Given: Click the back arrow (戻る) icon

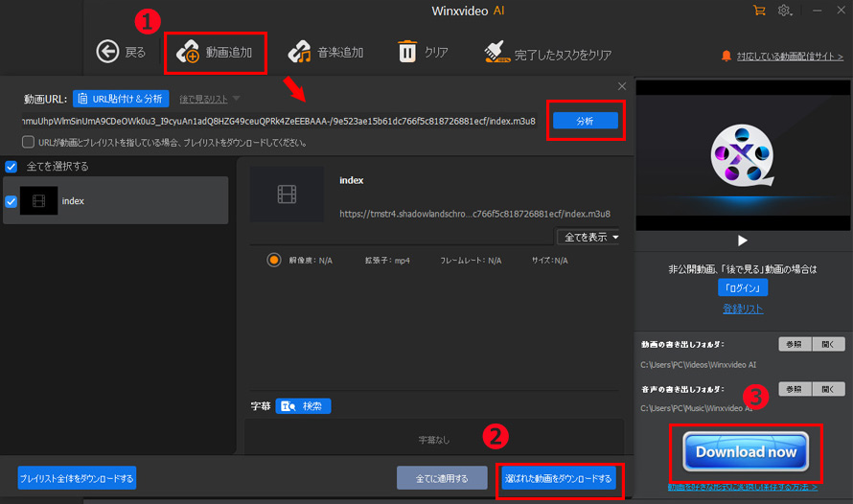Looking at the screenshot, I should 107,53.
